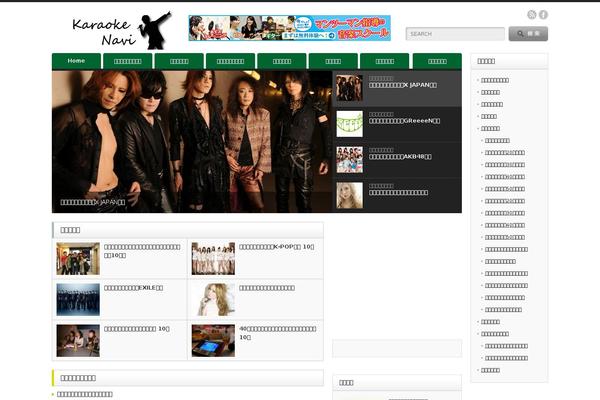Screen dimensions: 600x400
Task: Click the K-POP girl group thumbnail
Action: [x=213, y=259]
